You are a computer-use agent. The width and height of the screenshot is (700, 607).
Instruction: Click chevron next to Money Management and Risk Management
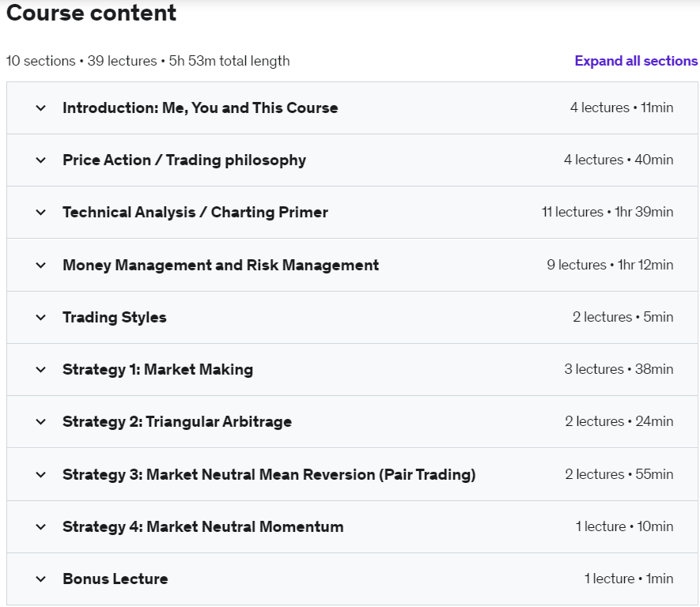(x=41, y=265)
